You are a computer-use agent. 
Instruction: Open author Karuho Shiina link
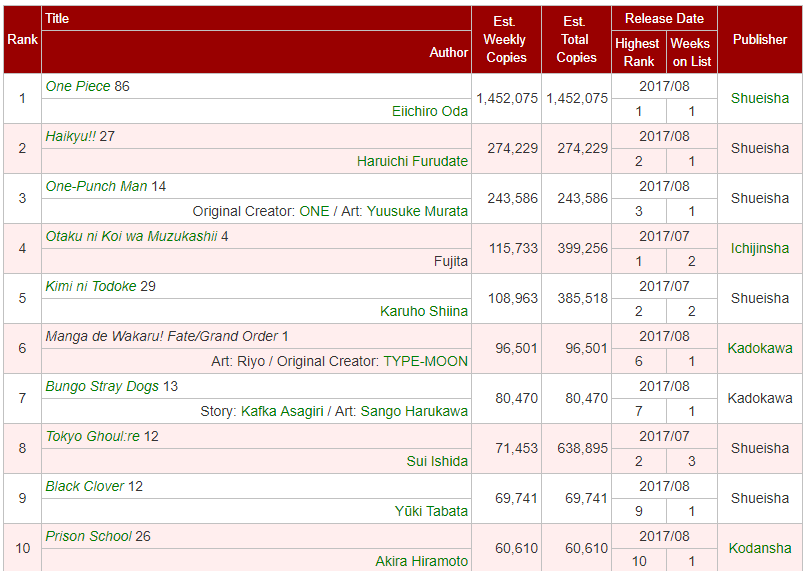click(x=424, y=311)
